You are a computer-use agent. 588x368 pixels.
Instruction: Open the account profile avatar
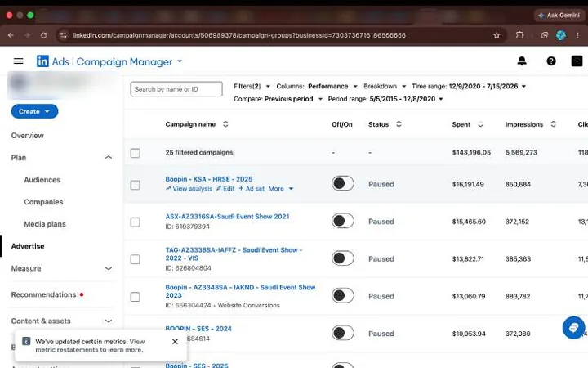(x=577, y=61)
